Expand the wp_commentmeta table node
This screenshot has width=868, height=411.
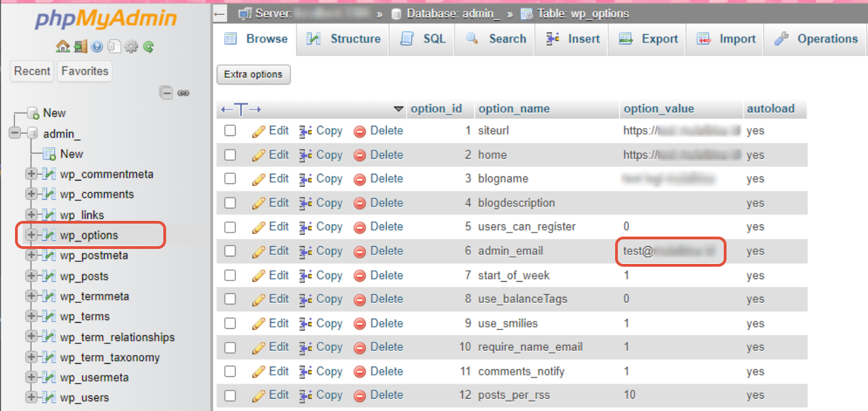31,174
